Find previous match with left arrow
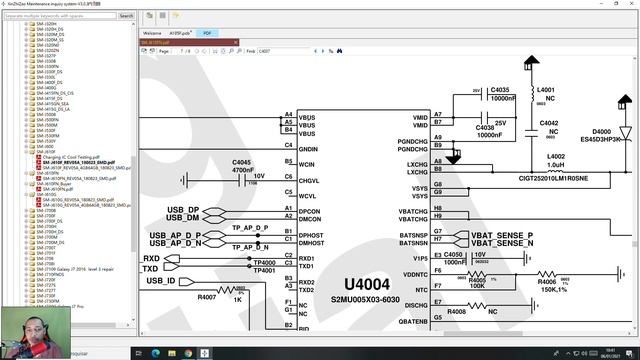 click(316, 51)
